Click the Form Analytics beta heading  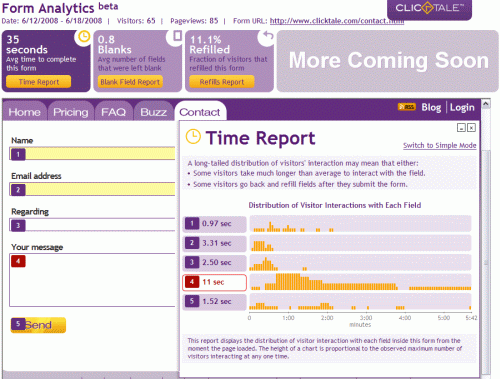60,8
